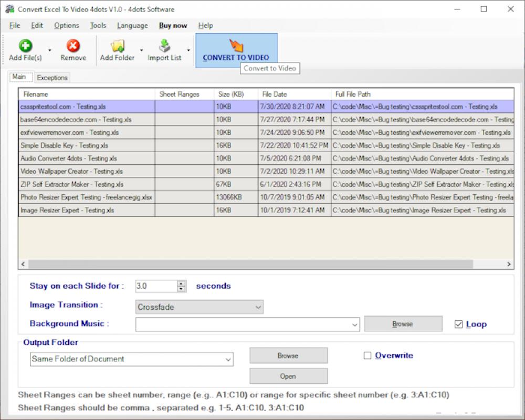Uncheck the Loop checkbox

(x=459, y=324)
